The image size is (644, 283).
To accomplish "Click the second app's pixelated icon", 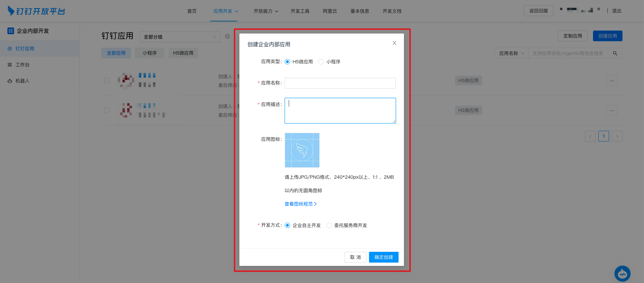I will click(126, 110).
